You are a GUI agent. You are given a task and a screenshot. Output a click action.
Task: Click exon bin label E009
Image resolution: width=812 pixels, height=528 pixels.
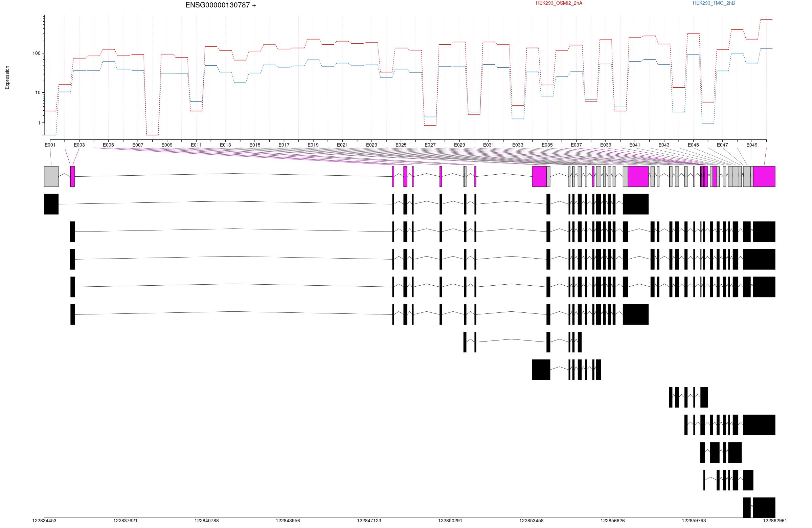167,145
